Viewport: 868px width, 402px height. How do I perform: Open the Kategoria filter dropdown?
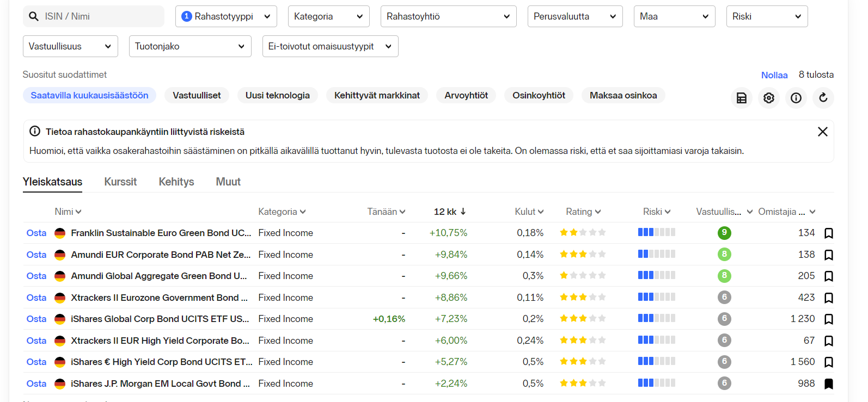(329, 16)
